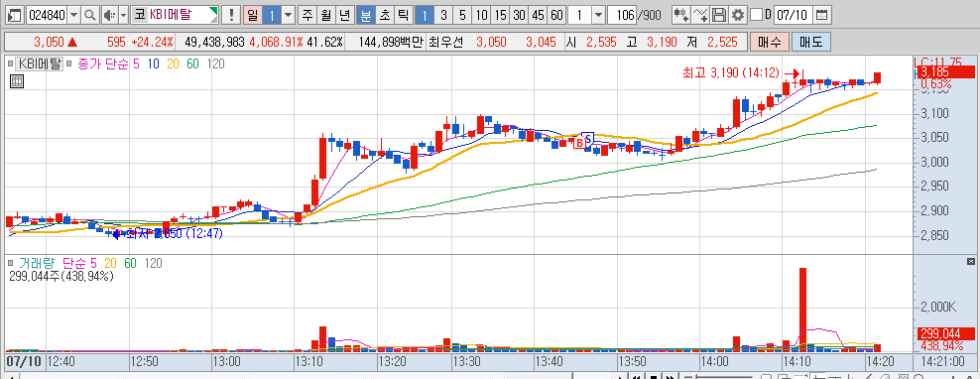Click the 코 market type button
The height and width of the screenshot is (379, 980).
[139, 14]
